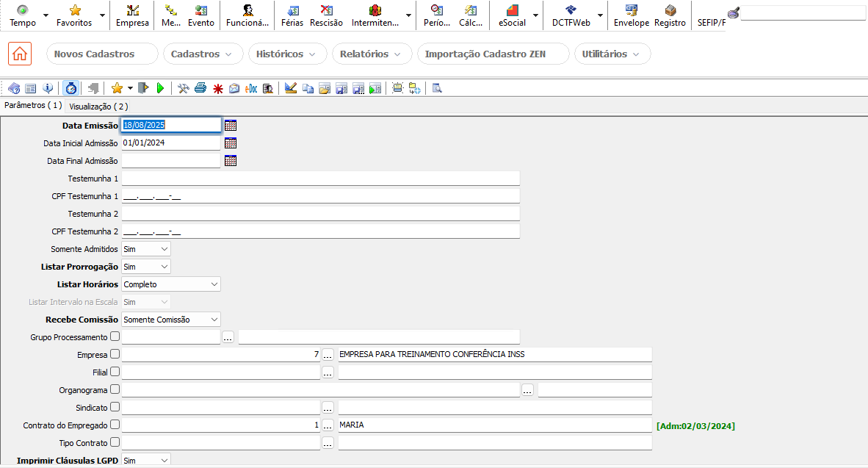Tick the Sindicato checkbox
Image resolution: width=868 pixels, height=468 pixels.
pyautogui.click(x=115, y=407)
